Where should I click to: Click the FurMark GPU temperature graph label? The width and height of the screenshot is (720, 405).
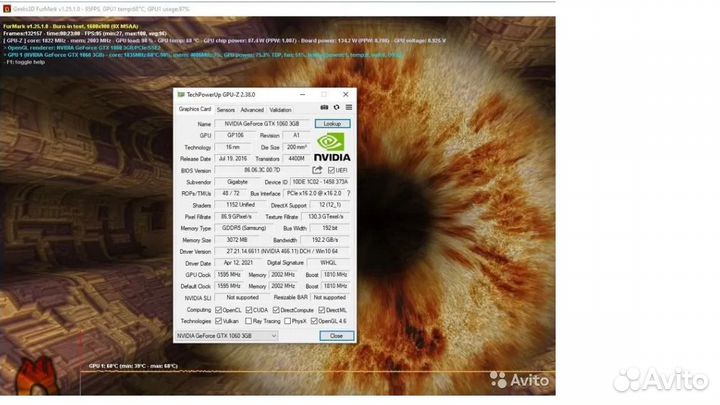[x=133, y=366]
